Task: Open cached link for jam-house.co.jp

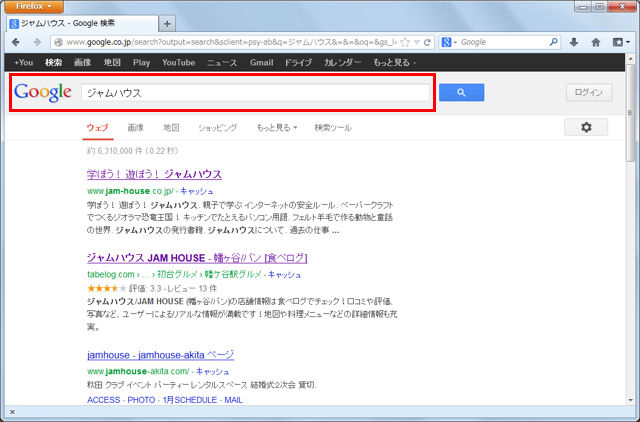Action: pos(197,191)
